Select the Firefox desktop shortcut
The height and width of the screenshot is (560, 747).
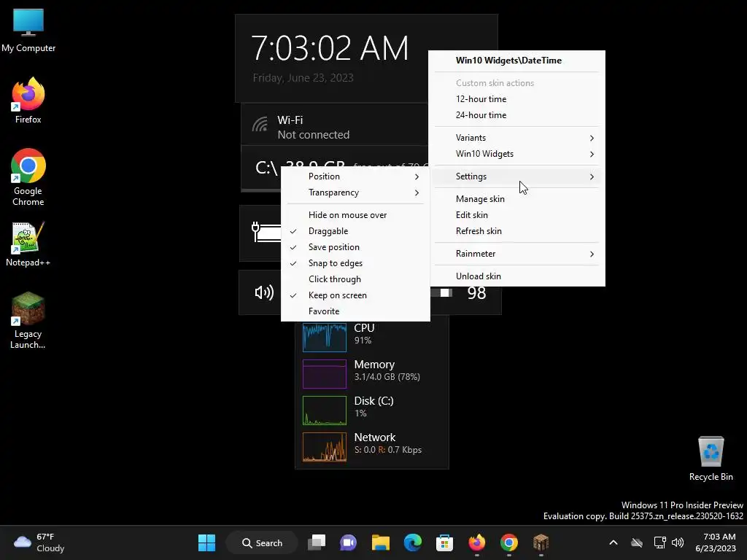click(x=28, y=101)
